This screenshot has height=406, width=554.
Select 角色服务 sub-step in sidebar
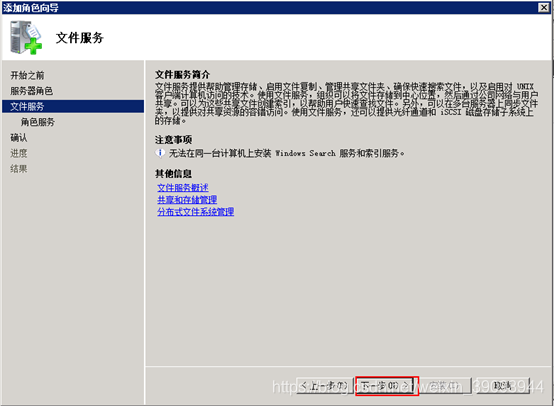click(x=37, y=122)
